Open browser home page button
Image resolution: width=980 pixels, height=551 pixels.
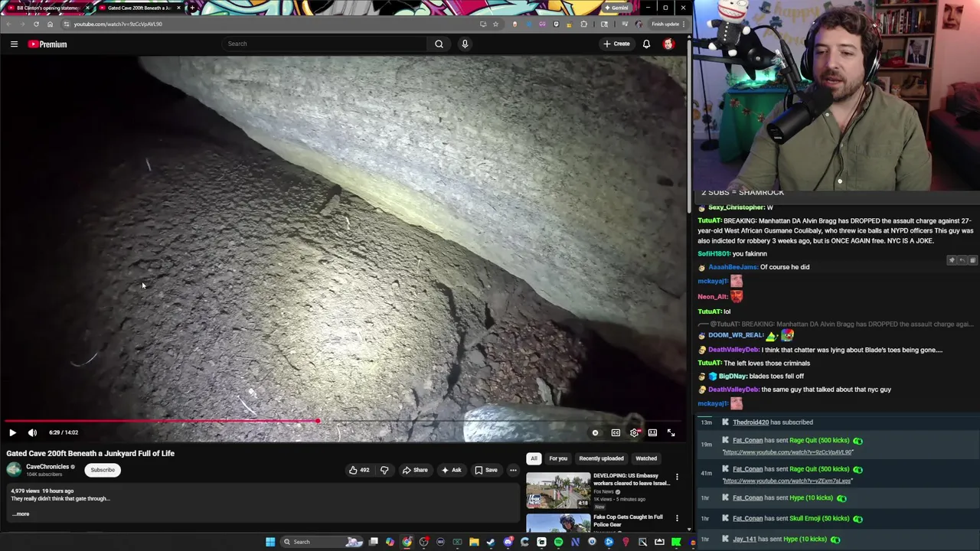coord(51,24)
